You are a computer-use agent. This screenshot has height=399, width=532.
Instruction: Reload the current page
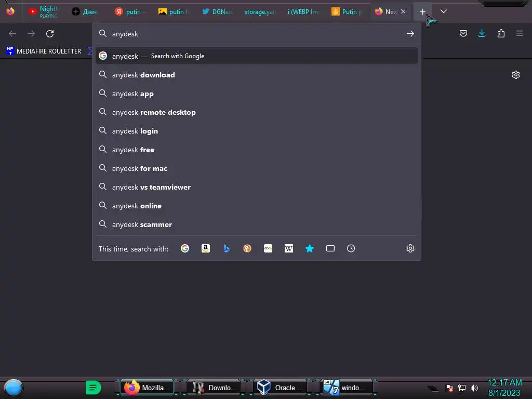point(50,34)
